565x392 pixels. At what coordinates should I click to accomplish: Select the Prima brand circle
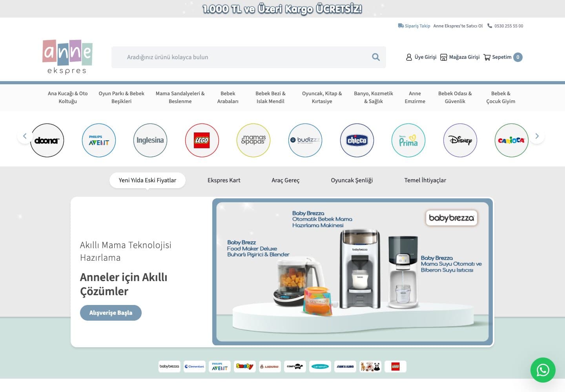click(x=408, y=140)
